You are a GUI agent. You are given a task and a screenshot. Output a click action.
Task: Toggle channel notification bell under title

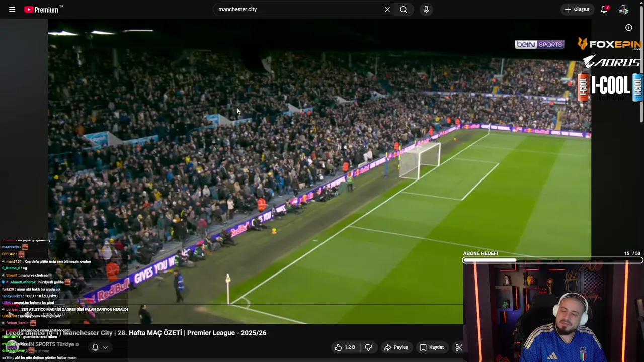(95, 347)
